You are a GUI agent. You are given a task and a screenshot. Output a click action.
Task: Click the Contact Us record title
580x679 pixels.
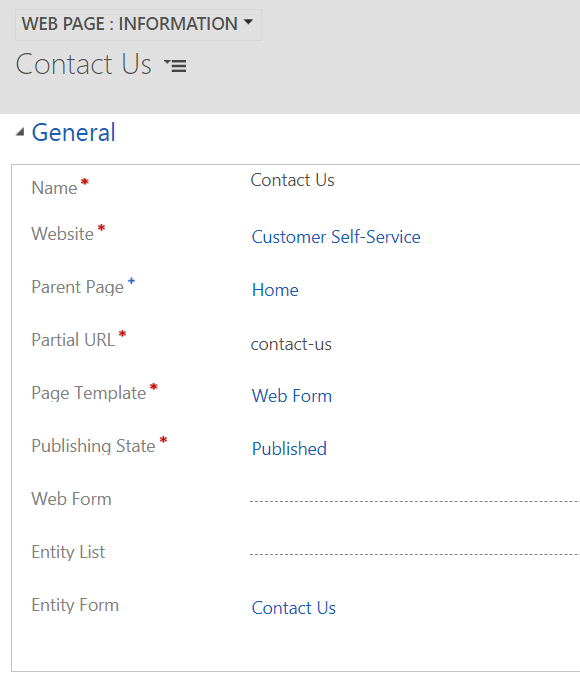point(84,64)
